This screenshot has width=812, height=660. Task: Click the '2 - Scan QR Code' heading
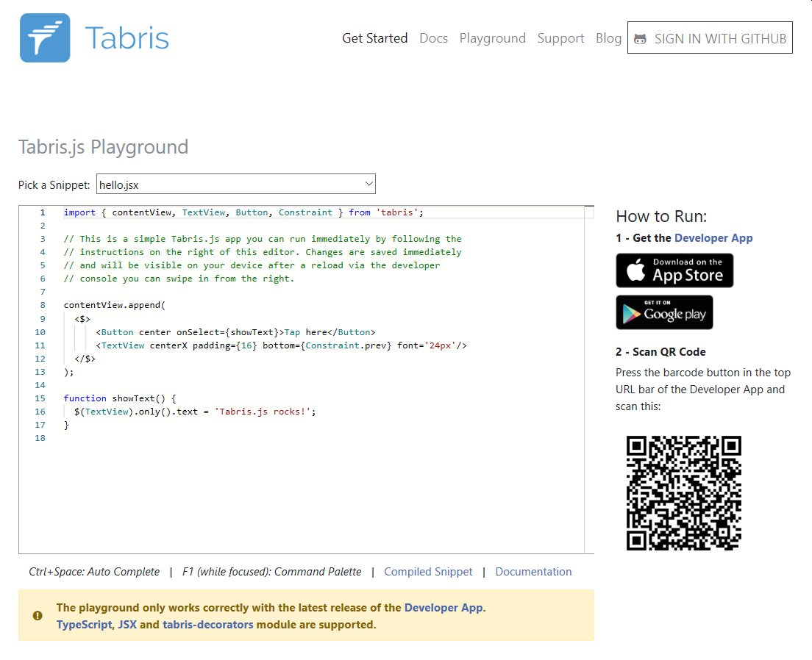660,352
